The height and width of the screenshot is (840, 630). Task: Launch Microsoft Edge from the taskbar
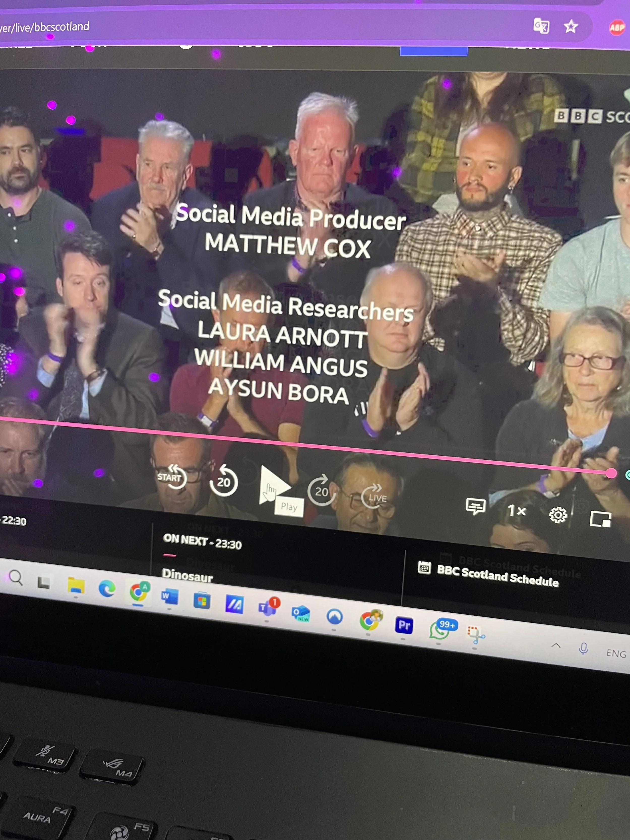pos(107,589)
